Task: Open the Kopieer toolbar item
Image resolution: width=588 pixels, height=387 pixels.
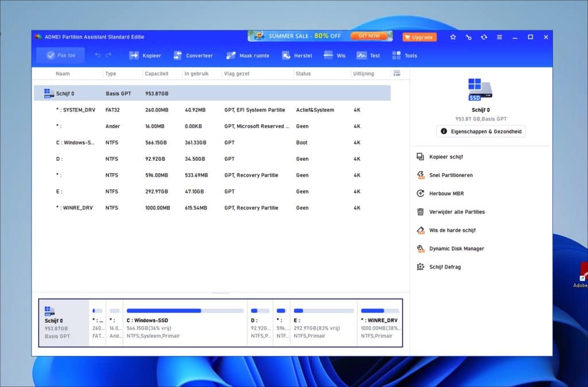Action: (145, 56)
